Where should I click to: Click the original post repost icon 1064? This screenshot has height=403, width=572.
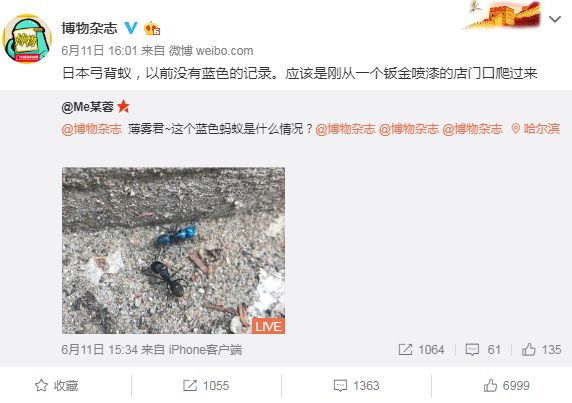click(421, 350)
